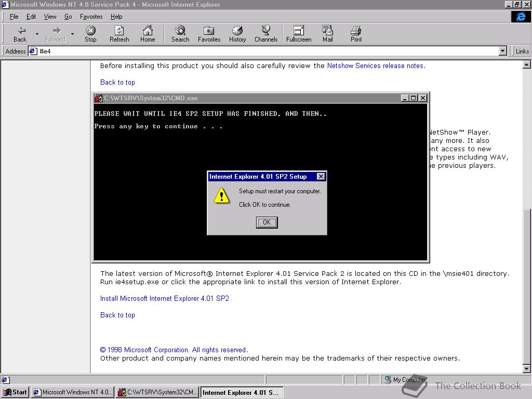Show the History pane
This screenshot has width=532, height=399.
tap(237, 34)
